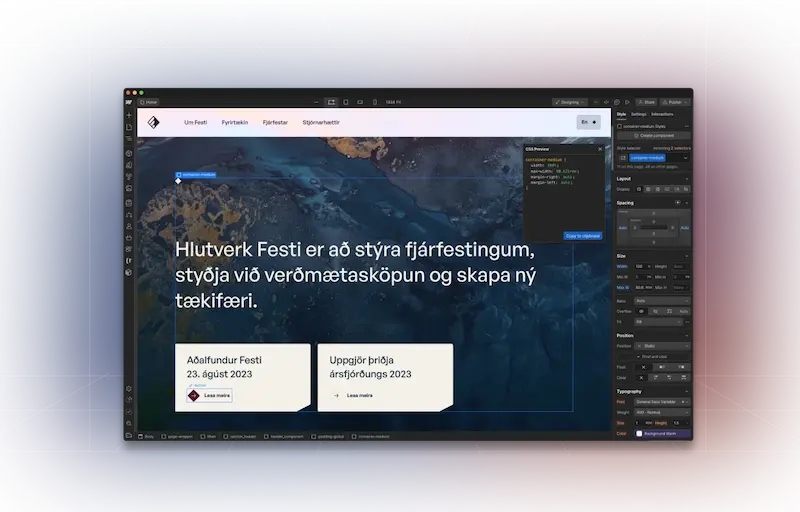The image size is (800, 512).
Task: Open the Navigator panel icon
Action: coord(129,139)
